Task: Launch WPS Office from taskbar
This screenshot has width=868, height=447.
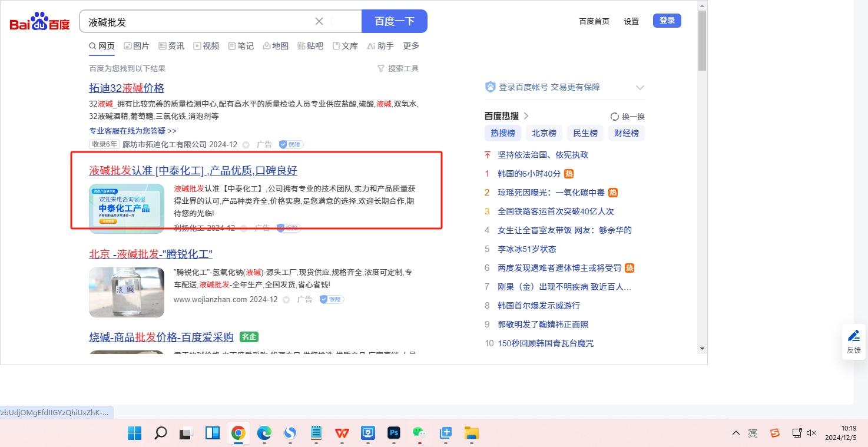Action: click(x=342, y=433)
